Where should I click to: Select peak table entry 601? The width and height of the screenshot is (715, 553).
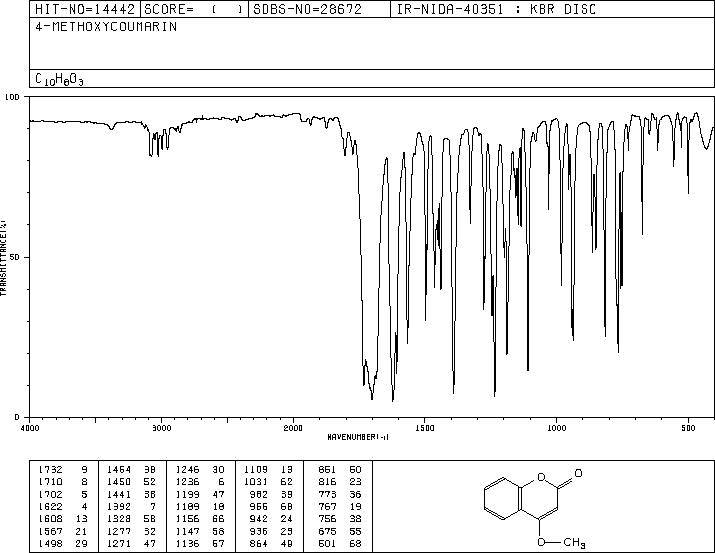(340, 544)
